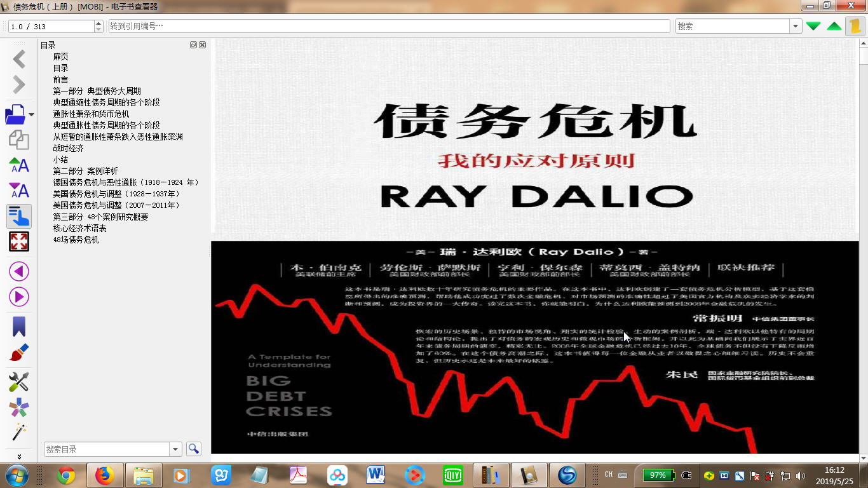Find previous match with the green up arrow

(x=834, y=26)
